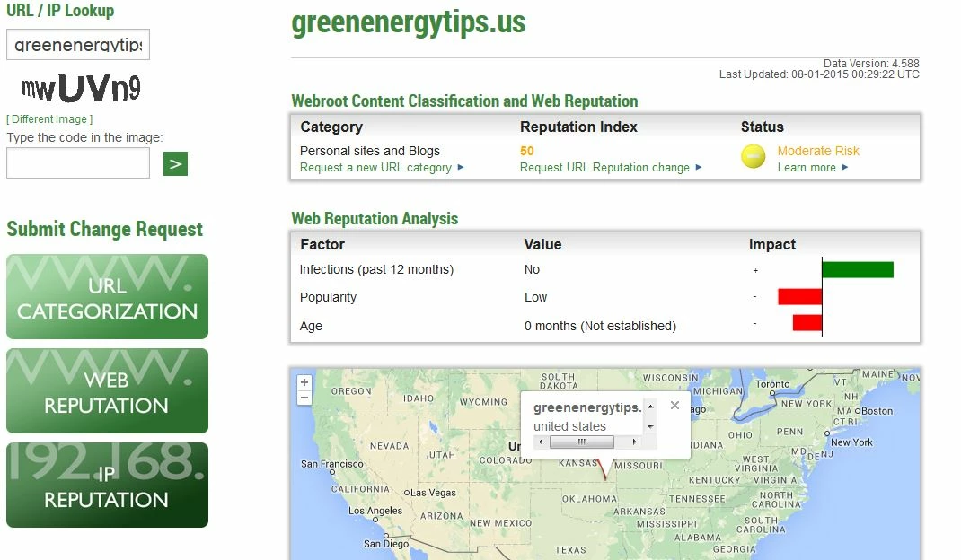Click the Las Vegas map label
961x560 pixels.
(x=433, y=493)
